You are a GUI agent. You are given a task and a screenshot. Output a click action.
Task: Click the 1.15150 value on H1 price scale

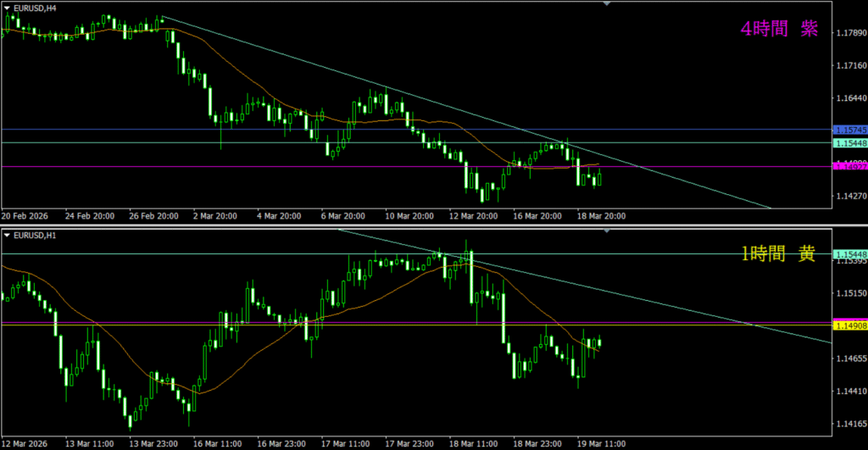tap(849, 294)
